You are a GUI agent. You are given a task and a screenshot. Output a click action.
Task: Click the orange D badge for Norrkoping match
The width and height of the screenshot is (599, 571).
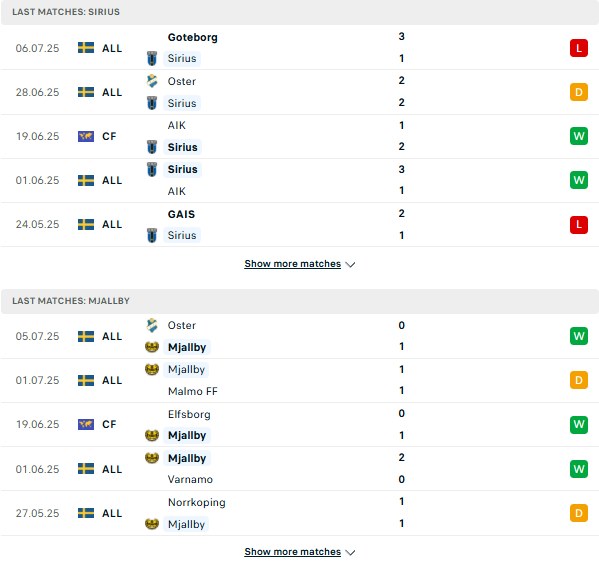[x=578, y=513]
